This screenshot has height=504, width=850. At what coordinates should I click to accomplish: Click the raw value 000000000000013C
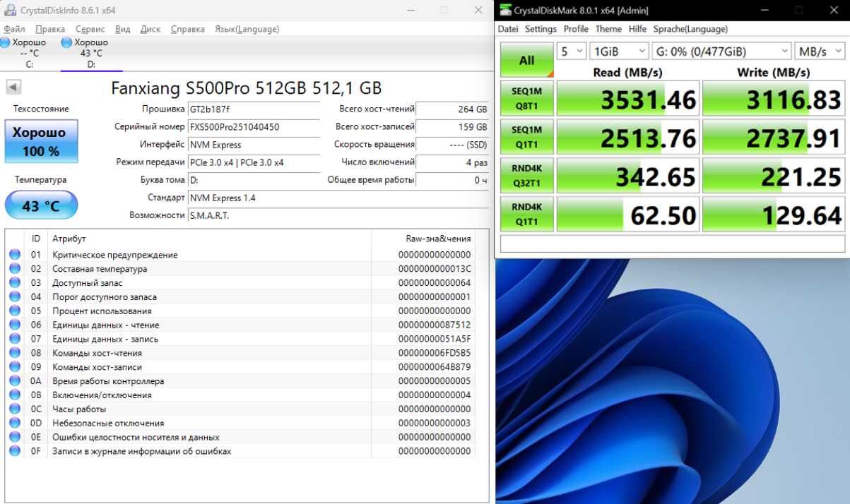[x=435, y=269]
